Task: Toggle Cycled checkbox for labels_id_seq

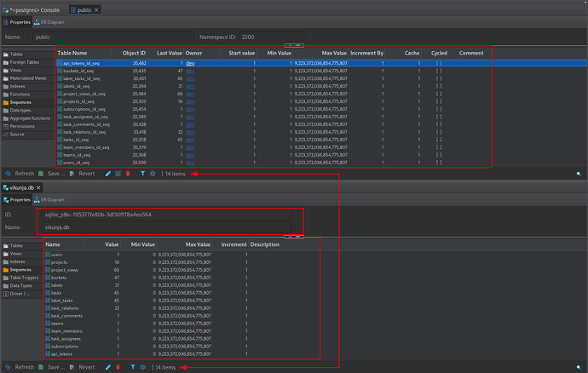Action: (x=439, y=86)
